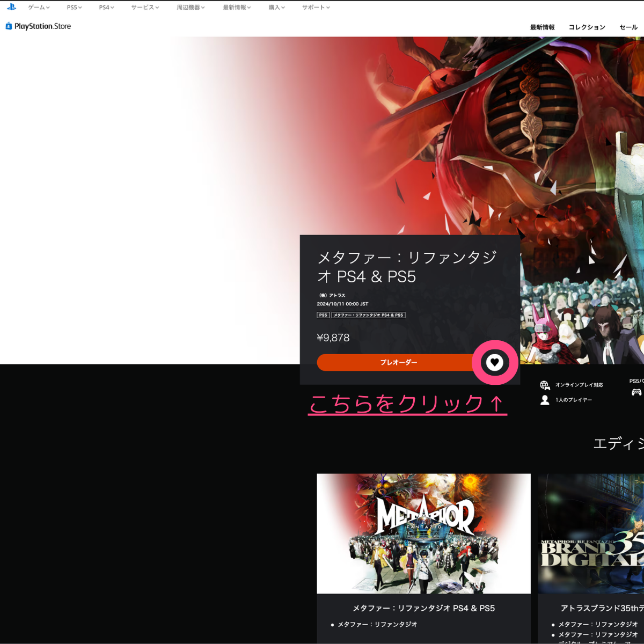Open the サポート dropdown menu
This screenshot has width=644, height=644.
(x=316, y=8)
